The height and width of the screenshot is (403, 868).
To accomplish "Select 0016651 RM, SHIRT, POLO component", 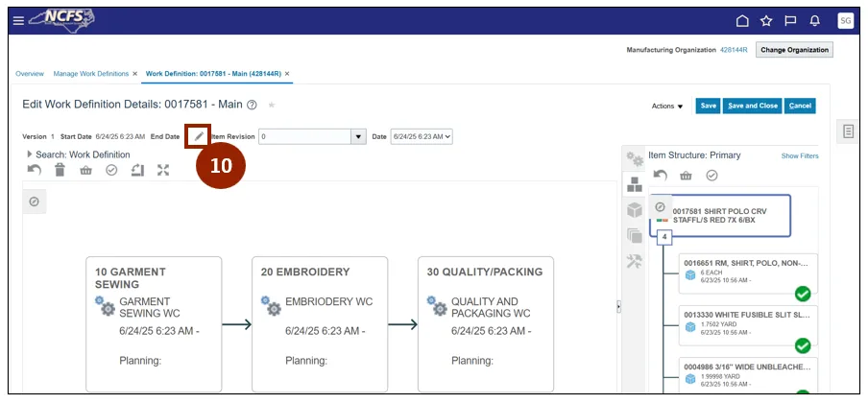I will click(x=748, y=273).
